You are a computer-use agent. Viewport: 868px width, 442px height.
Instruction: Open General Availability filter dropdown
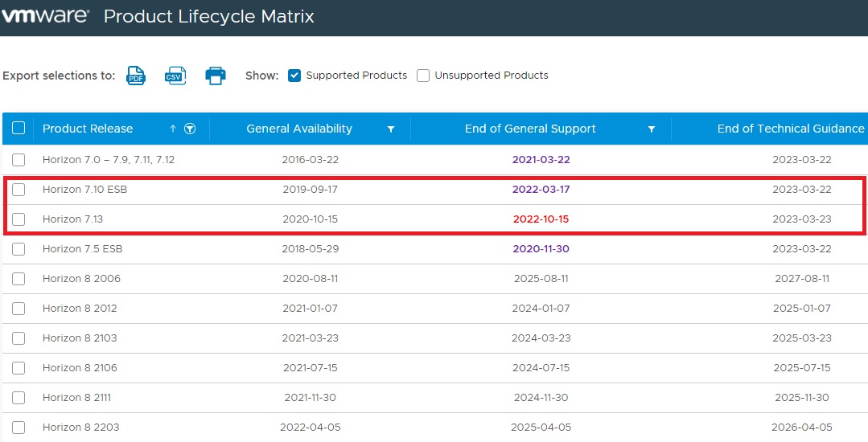[x=391, y=129]
